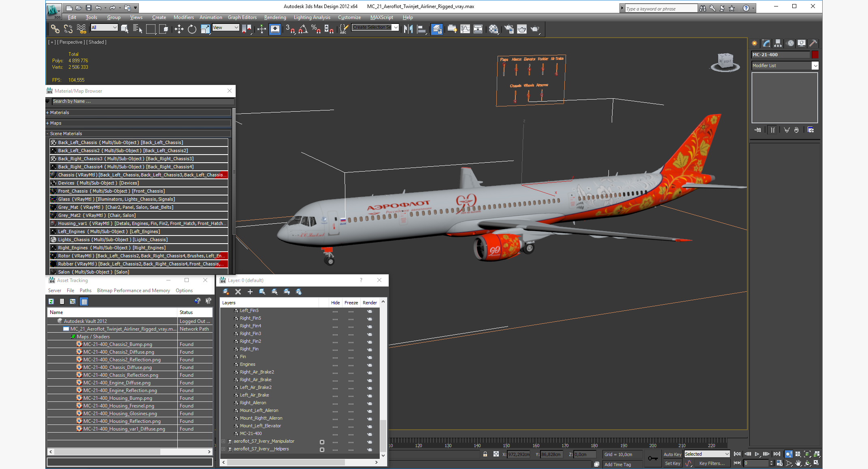The image size is (868, 469).
Task: Open the key mode 'Selected' dropdown
Action: [707, 454]
